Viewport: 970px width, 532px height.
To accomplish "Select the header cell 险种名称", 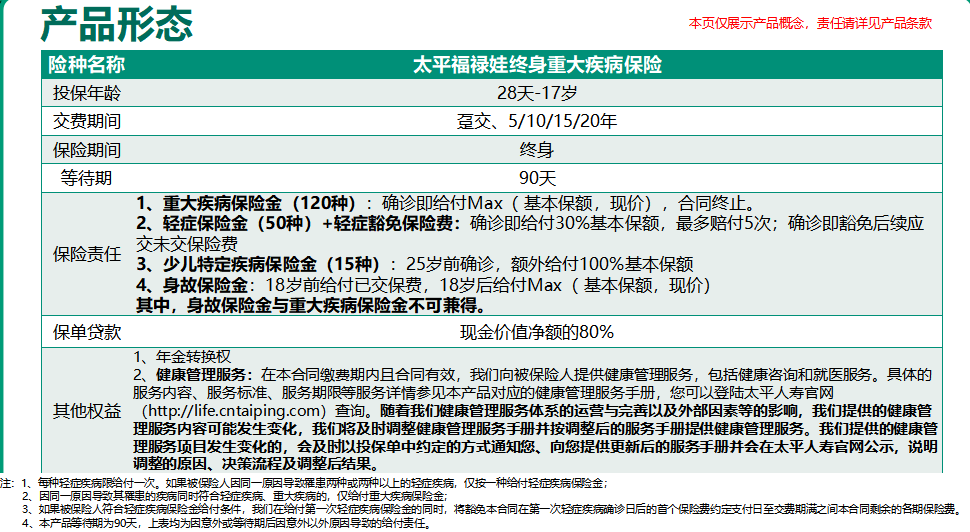I will tap(87, 64).
